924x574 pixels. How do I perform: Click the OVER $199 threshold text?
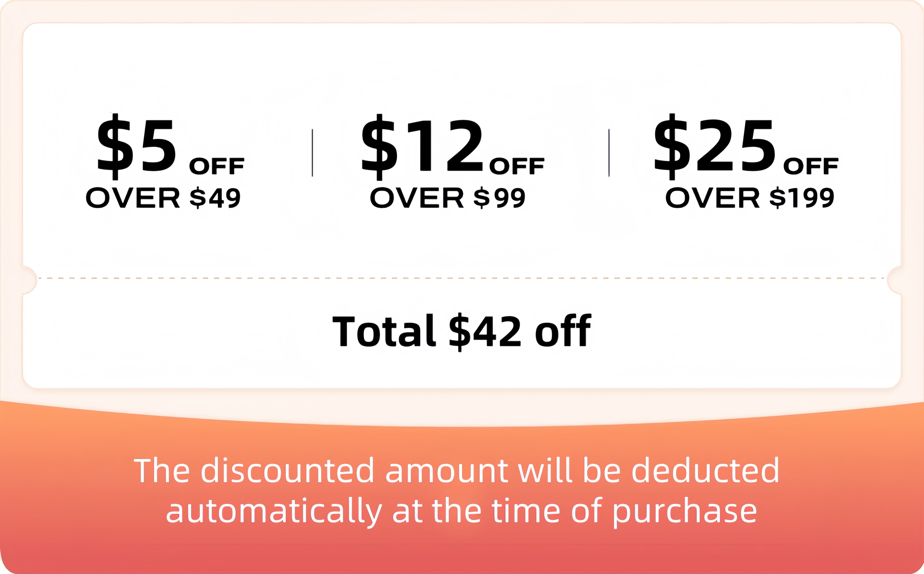coord(750,198)
